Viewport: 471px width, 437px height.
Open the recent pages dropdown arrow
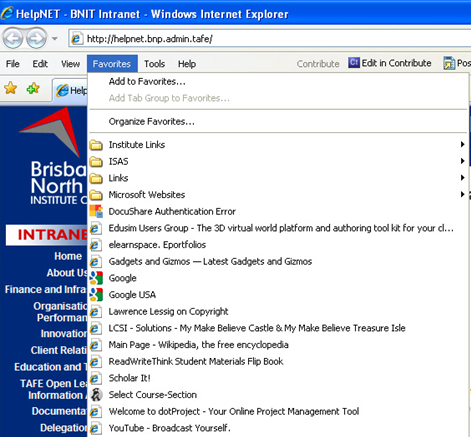coord(55,39)
